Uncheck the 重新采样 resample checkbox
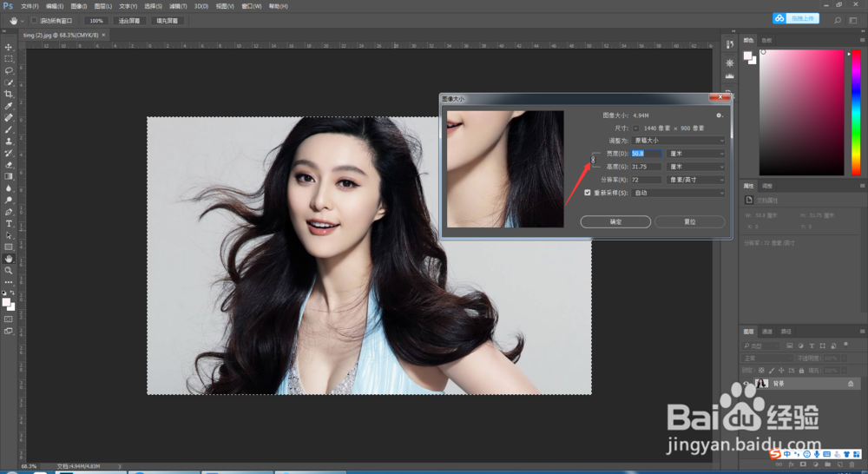The image size is (868, 474). [588, 193]
